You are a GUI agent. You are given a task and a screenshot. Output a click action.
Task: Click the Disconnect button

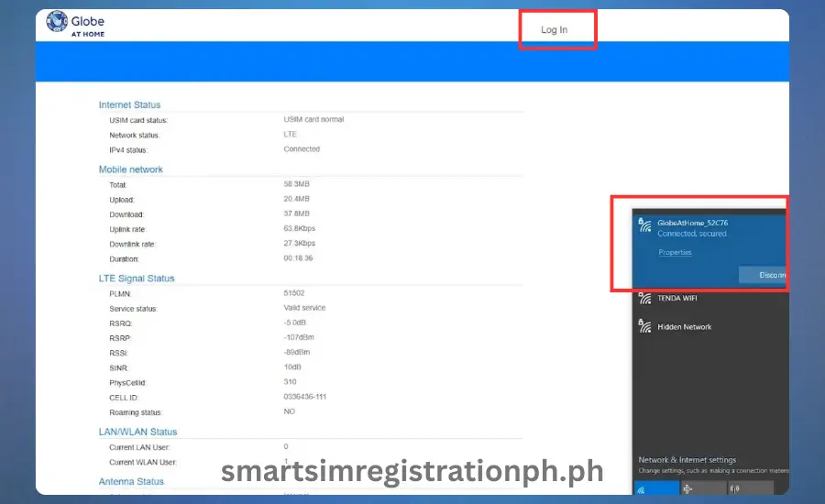763,275
